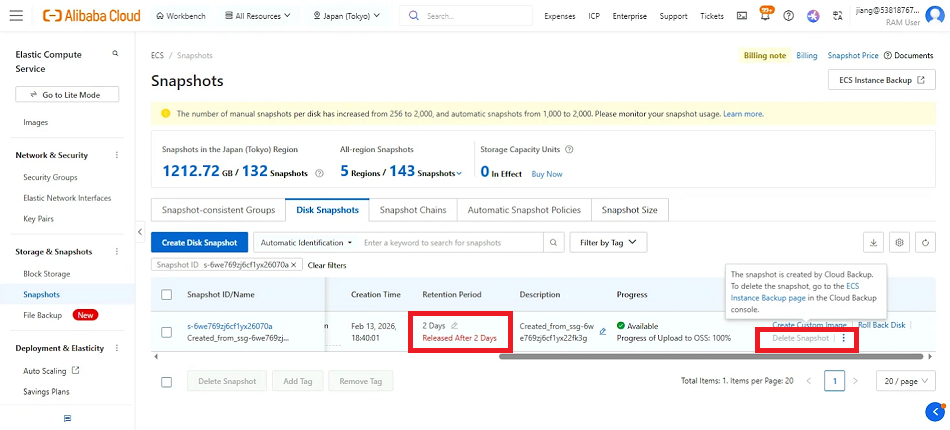
Task: Click the Create Disk Snapshot button
Action: [x=199, y=242]
